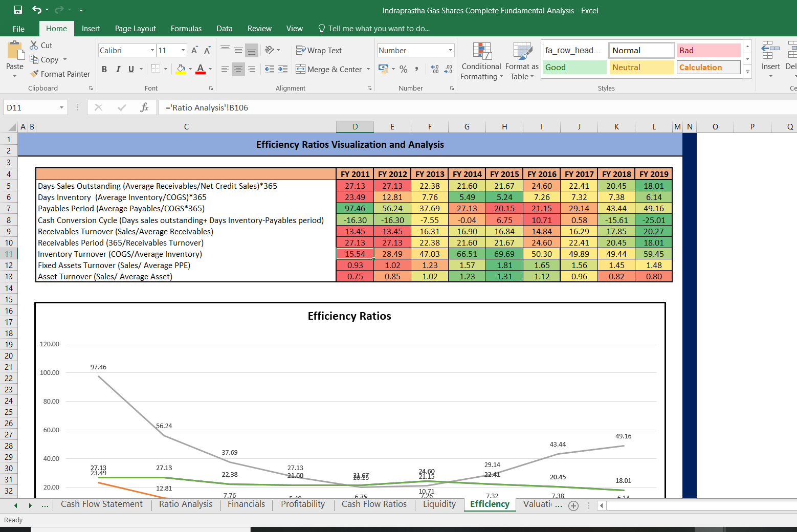The image size is (797, 532).
Task: Open the Calibri font name dropdown
Action: 152,50
